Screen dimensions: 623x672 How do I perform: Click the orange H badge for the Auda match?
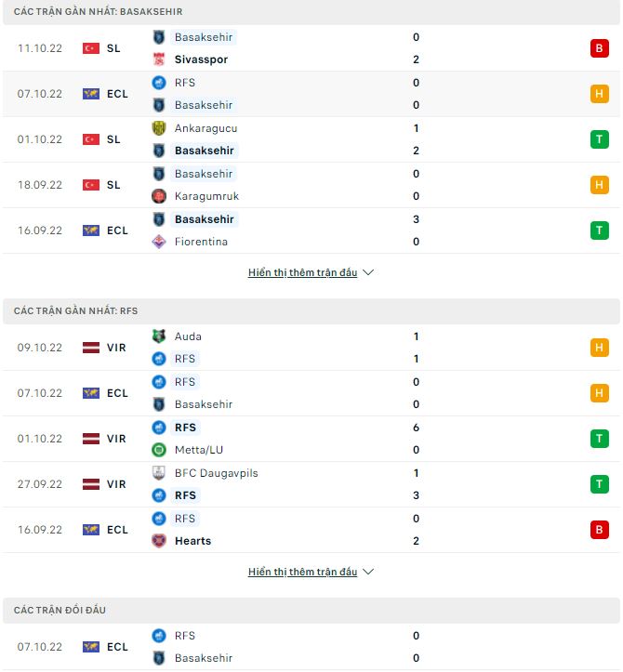coord(599,348)
